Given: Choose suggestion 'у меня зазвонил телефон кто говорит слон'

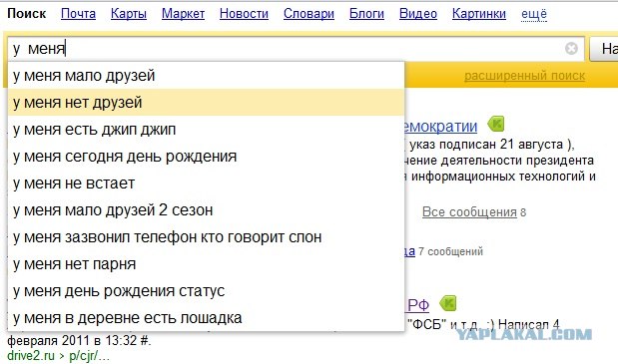Looking at the screenshot, I should click(206, 237).
